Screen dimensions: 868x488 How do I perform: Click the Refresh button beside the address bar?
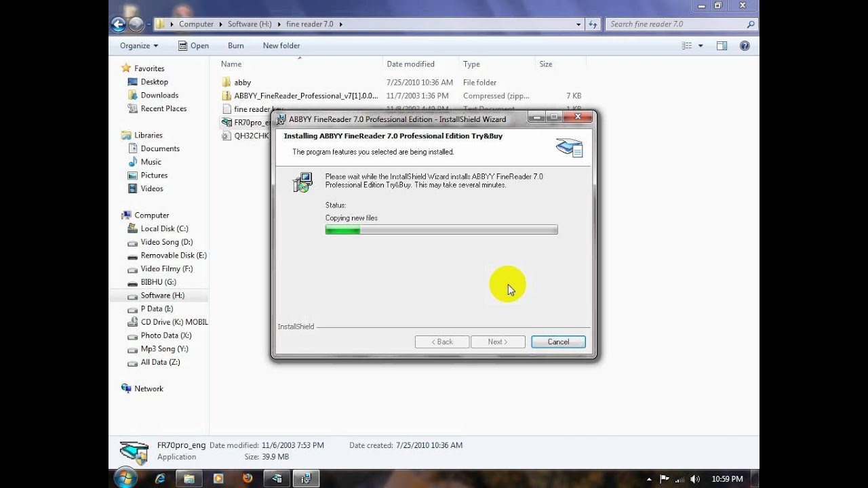pyautogui.click(x=593, y=24)
